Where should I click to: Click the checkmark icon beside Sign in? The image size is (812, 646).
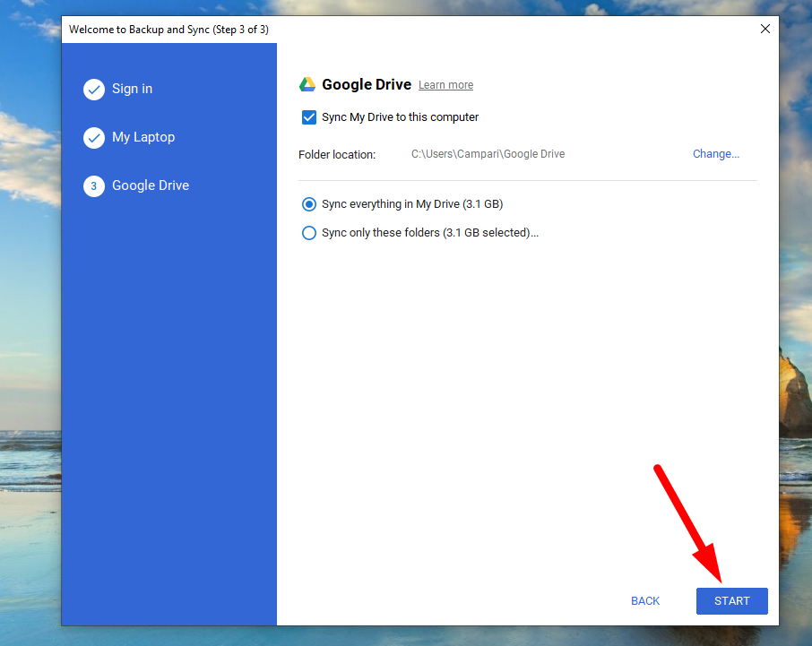click(x=94, y=89)
